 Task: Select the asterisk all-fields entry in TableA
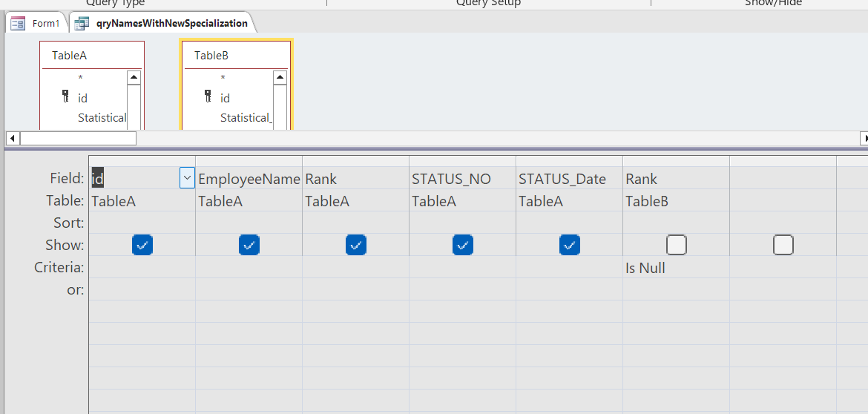click(80, 78)
